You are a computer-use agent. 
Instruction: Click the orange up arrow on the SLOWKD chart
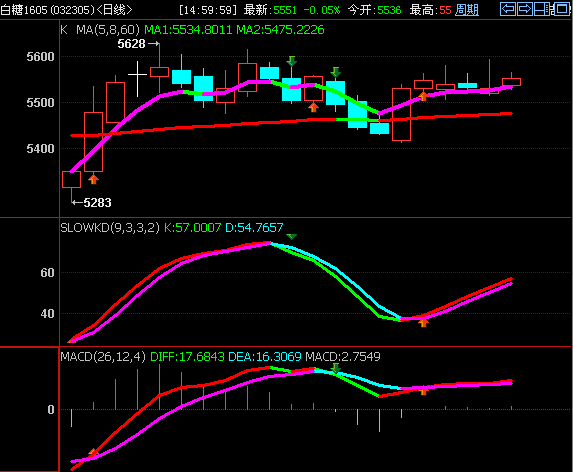tap(423, 323)
